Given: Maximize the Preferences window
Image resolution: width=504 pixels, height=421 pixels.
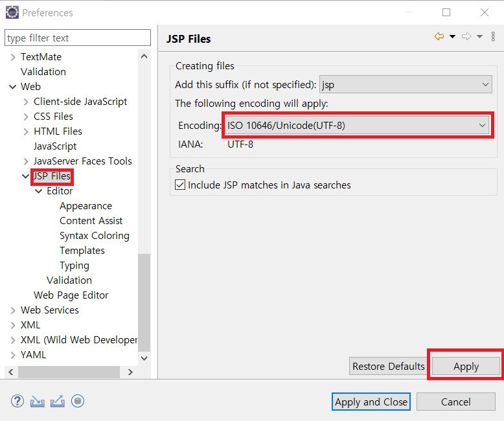Looking at the screenshot, I should click(x=446, y=12).
